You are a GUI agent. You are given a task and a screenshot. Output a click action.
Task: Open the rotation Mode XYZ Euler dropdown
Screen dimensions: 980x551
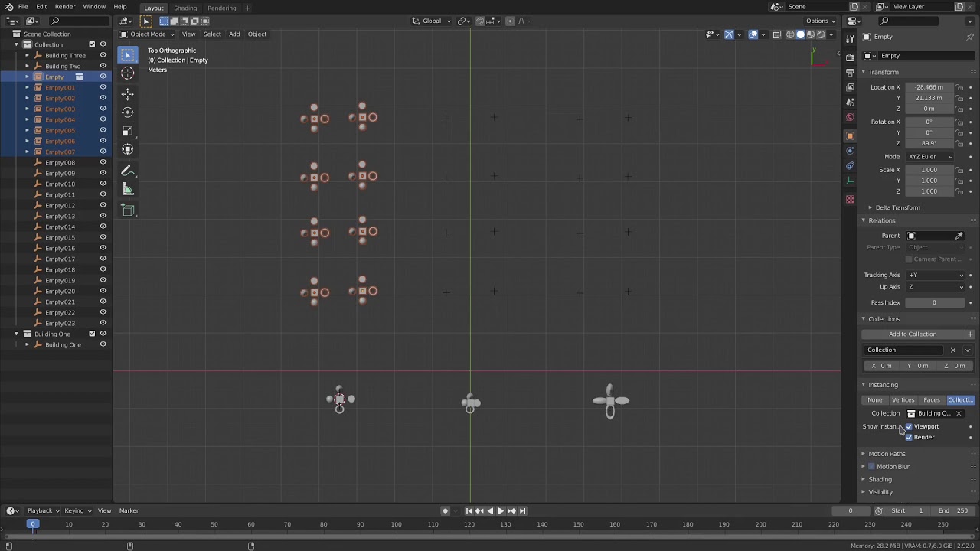click(x=930, y=157)
